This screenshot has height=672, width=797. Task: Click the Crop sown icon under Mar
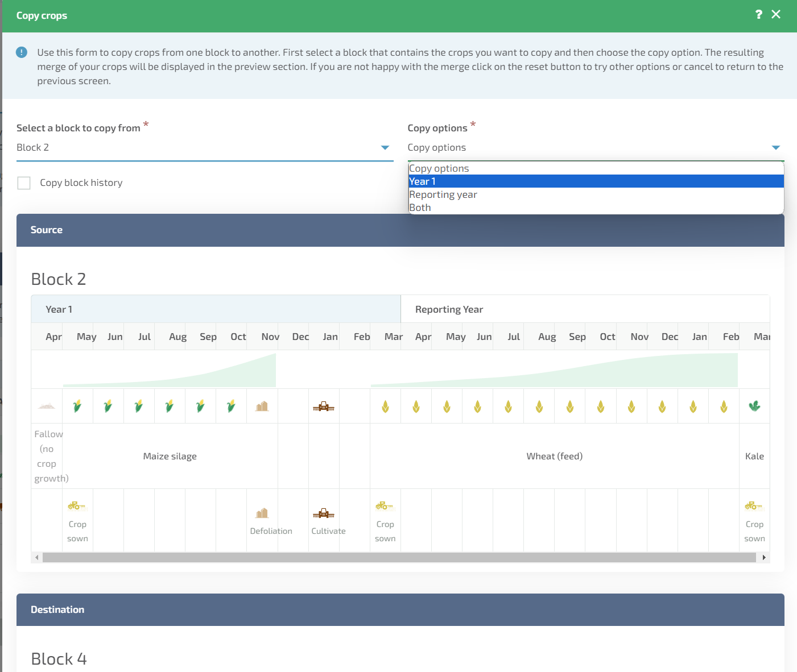point(385,505)
